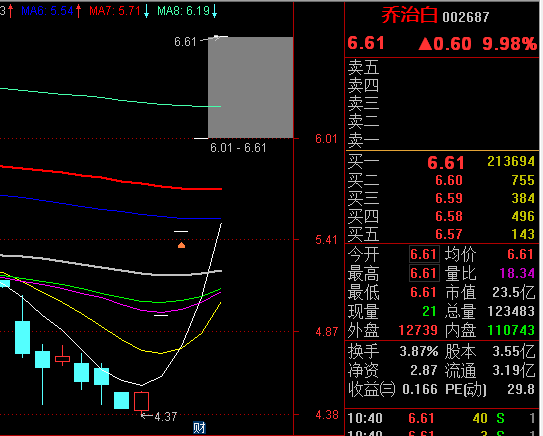Screen dimensions: 543x436
Task: Click the gray 6.01 - 6.61 gap box
Action: pyautogui.click(x=251, y=88)
